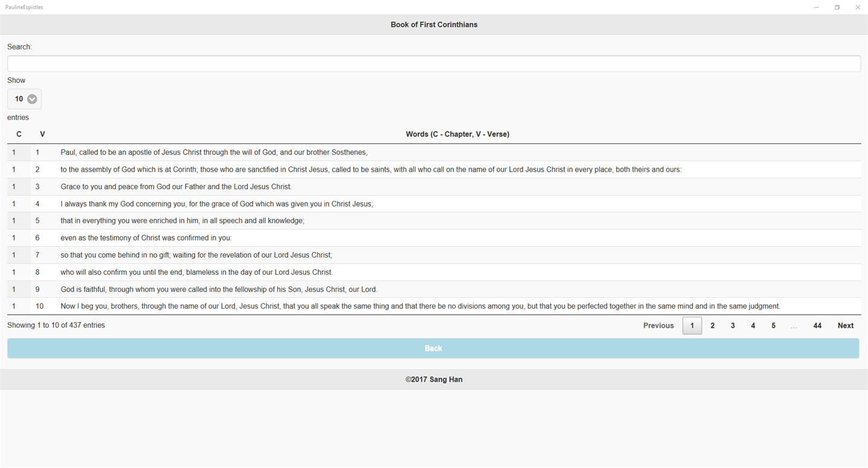The image size is (868, 468).
Task: Select verse 'to the assembly of God'
Action: [371, 169]
